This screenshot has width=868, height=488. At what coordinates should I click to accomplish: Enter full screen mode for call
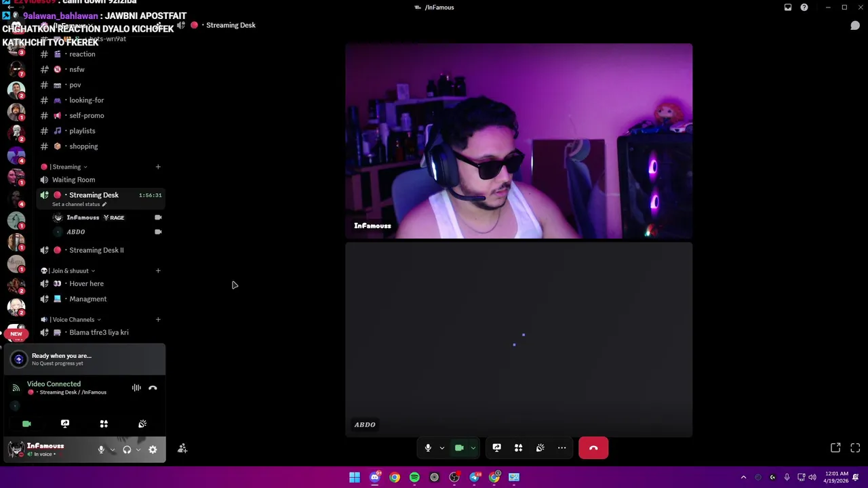[x=855, y=448]
